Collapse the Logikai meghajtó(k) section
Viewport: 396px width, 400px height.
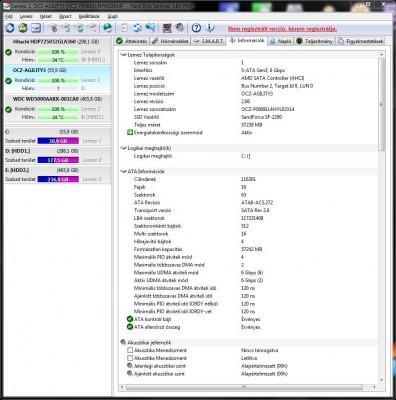tap(123, 148)
